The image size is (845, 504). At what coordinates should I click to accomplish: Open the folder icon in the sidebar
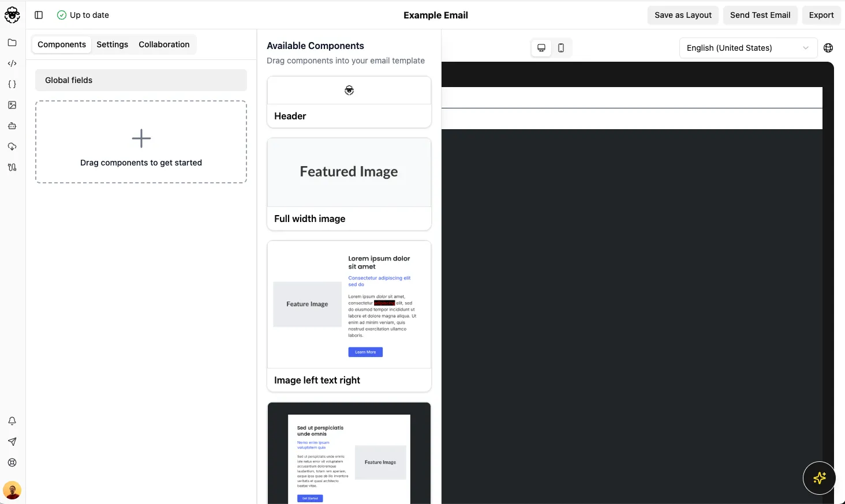[12, 43]
